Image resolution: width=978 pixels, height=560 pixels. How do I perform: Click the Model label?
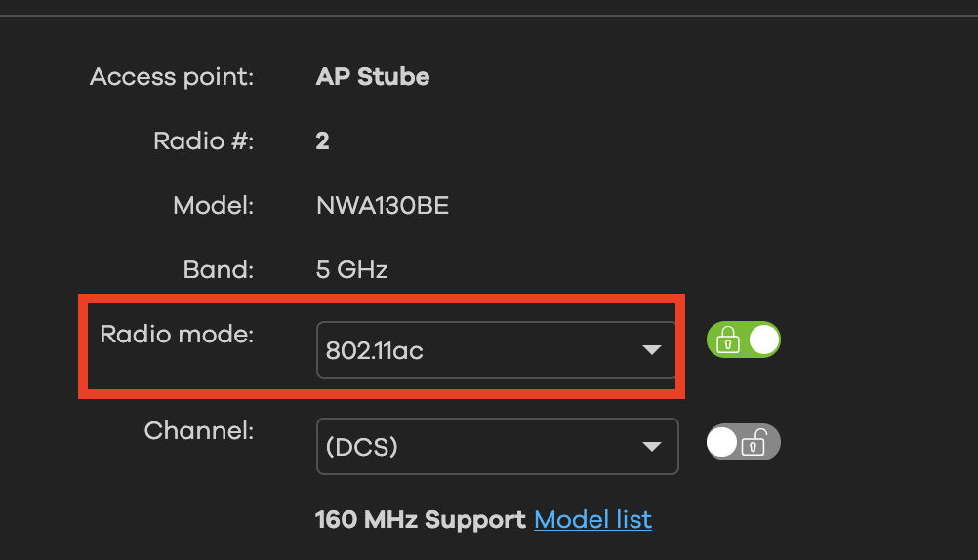click(213, 206)
